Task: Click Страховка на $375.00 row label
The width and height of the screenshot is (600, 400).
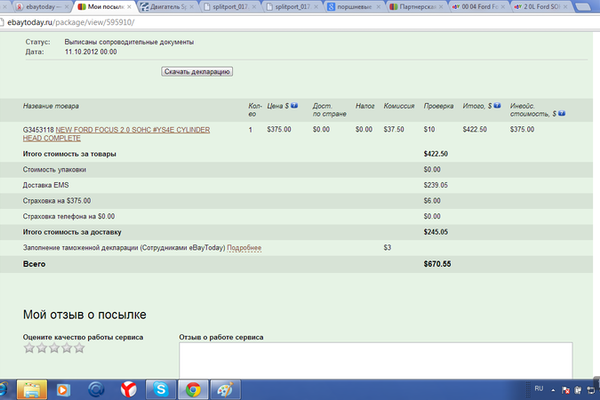Action: 57,201
